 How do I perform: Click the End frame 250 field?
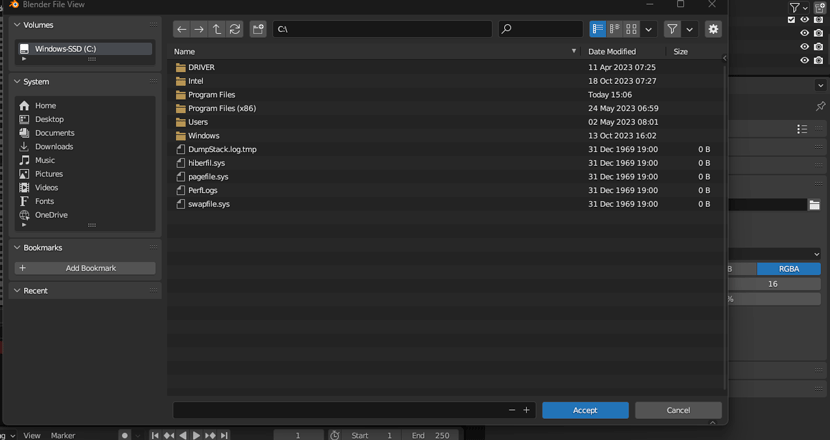click(430, 435)
